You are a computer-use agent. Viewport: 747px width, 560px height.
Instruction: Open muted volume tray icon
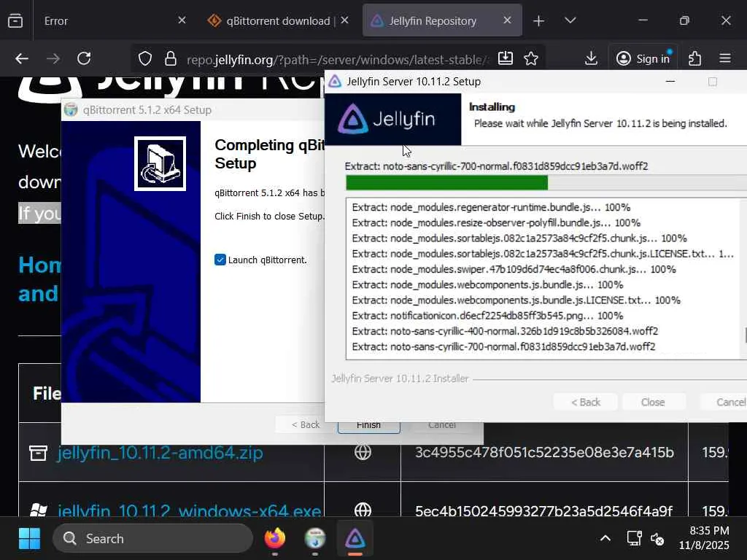pyautogui.click(x=658, y=539)
